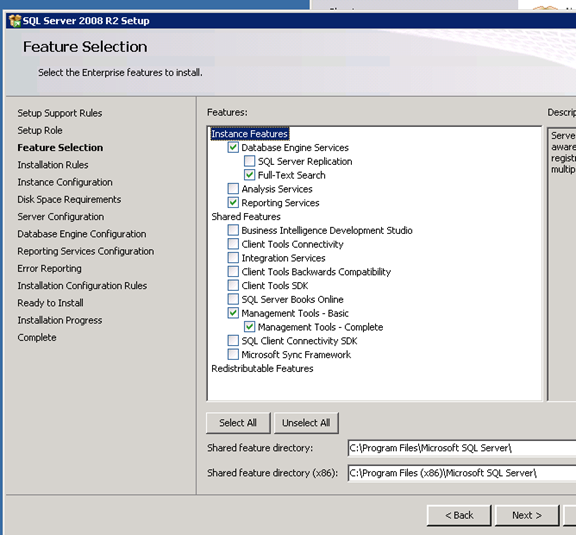Enable Business Intelligence Development Studio checkbox
The height and width of the screenshot is (535, 576).
tap(233, 230)
